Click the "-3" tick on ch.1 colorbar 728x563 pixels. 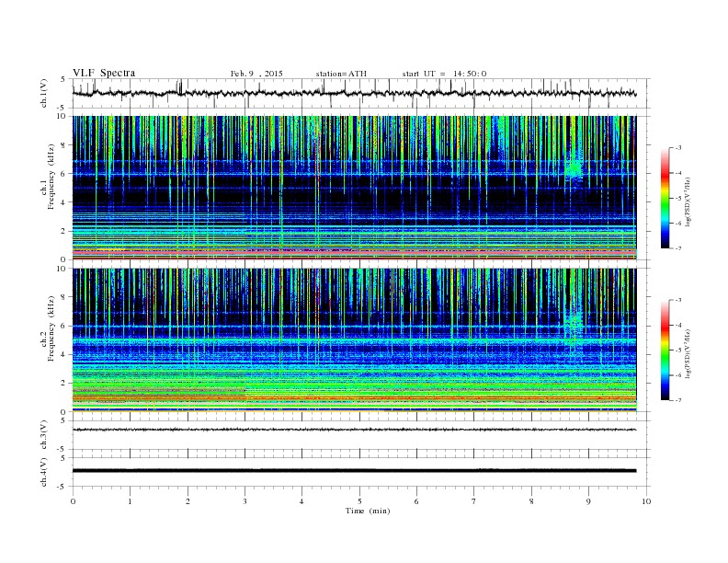pyautogui.click(x=677, y=148)
